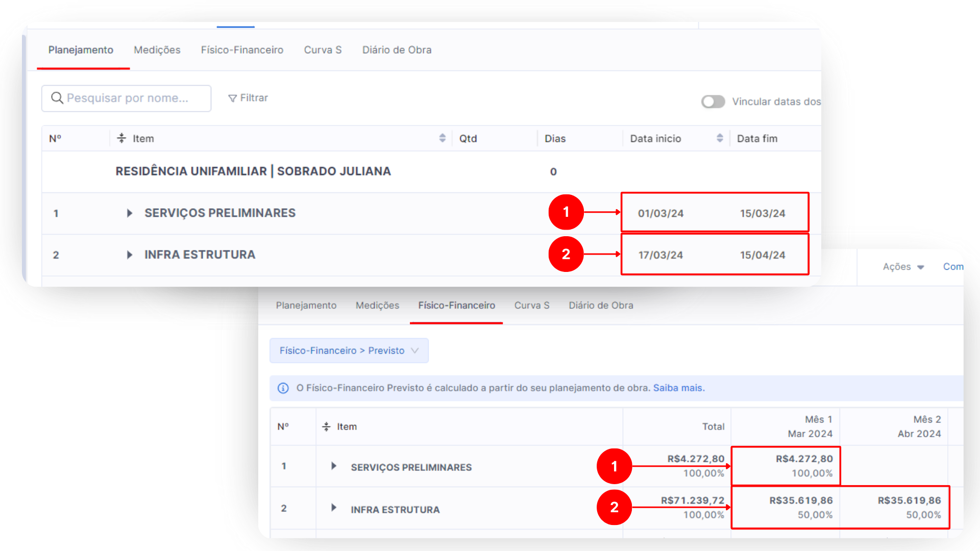The height and width of the screenshot is (551, 980).
Task: Click the Filtrar funnel icon
Action: point(232,98)
